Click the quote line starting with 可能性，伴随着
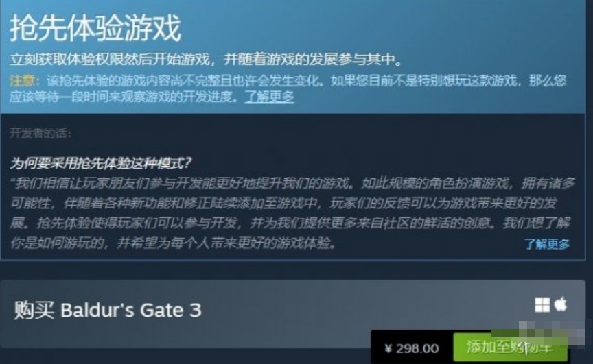593x364 pixels. 283,204
